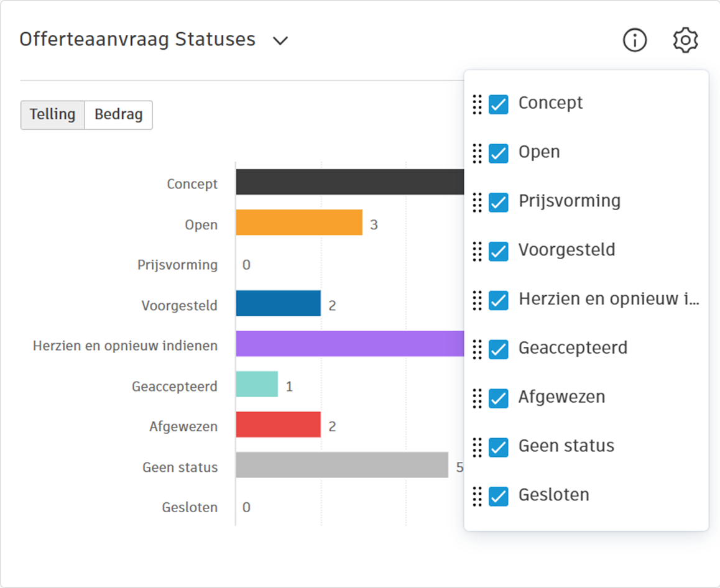Click the Offerteaanvraag Statuses title
Viewport: 720px width, 588px height.
[x=137, y=40]
